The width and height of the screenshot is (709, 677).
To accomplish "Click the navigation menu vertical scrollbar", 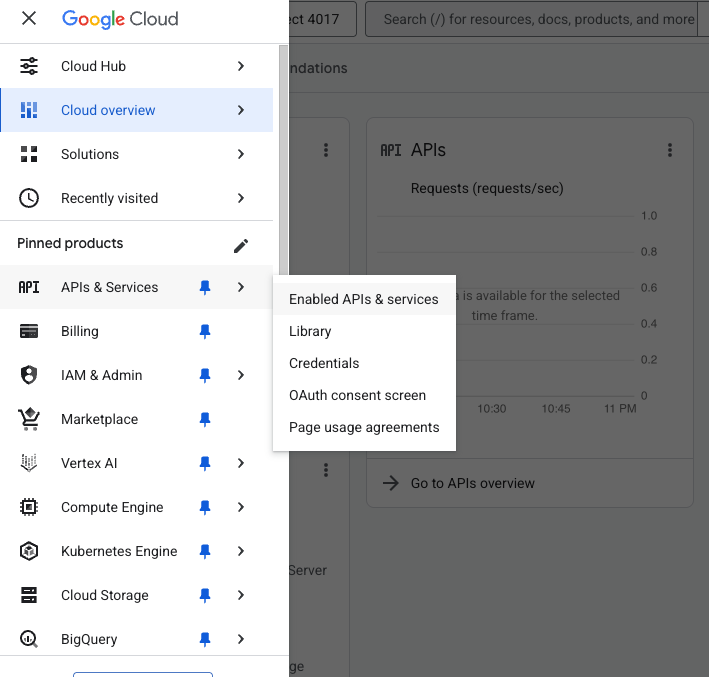I will [x=284, y=160].
